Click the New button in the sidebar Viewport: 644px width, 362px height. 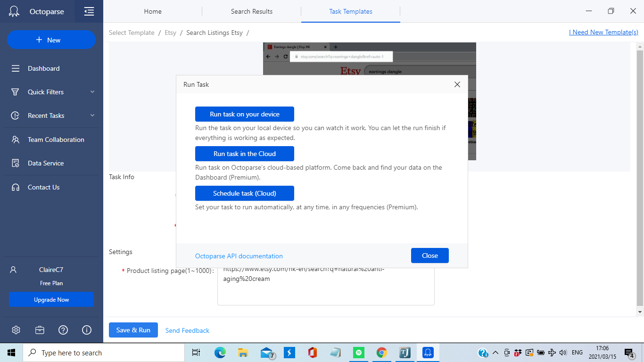[x=51, y=40]
